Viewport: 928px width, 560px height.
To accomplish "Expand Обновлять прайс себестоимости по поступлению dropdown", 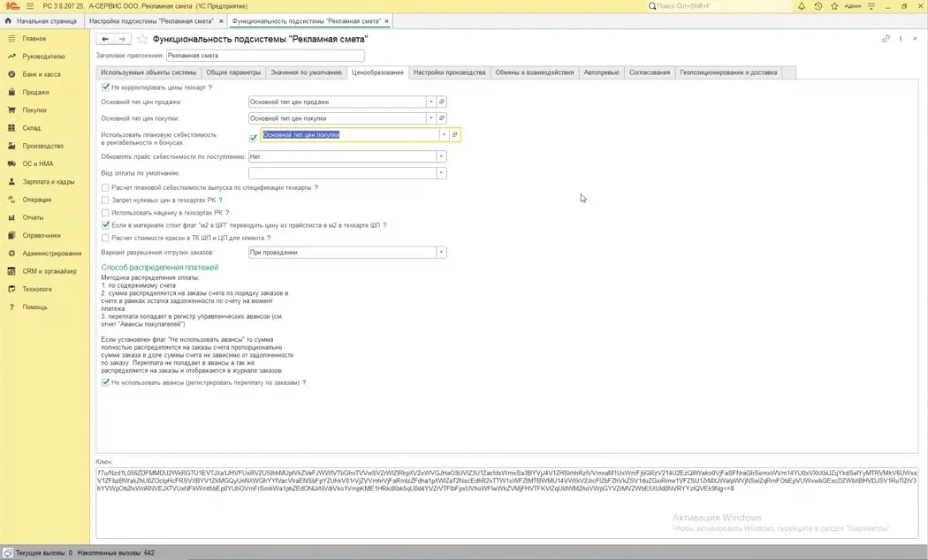I will point(441,156).
